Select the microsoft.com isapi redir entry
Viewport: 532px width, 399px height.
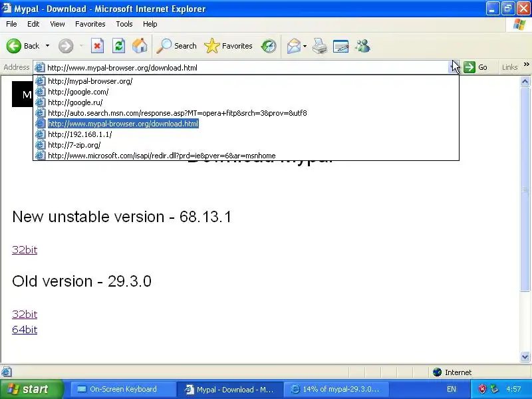pos(246,156)
